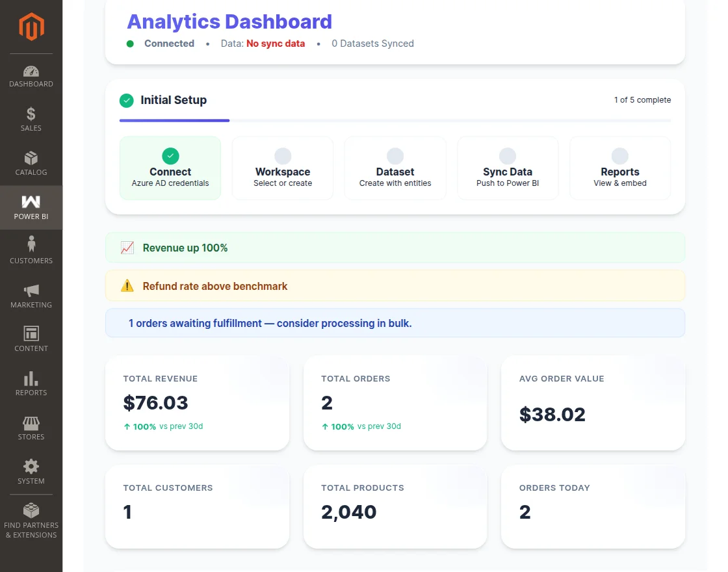Click the Workspace step circle indicator
This screenshot has width=728, height=572.
tap(283, 156)
